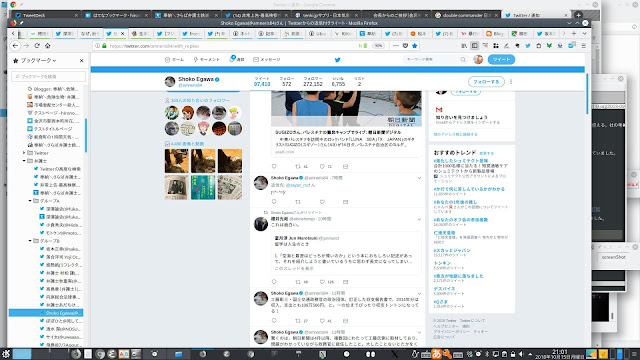This screenshot has width=640, height=360.
Task: Open the start menu icon on the taskbar
Action: pos(6,354)
